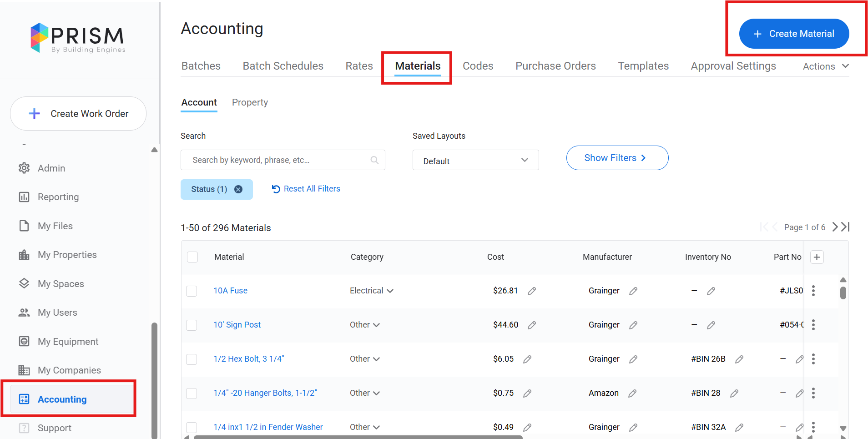Click the table vertical scrollbar thumb
The height and width of the screenshot is (439, 868).
(x=843, y=293)
